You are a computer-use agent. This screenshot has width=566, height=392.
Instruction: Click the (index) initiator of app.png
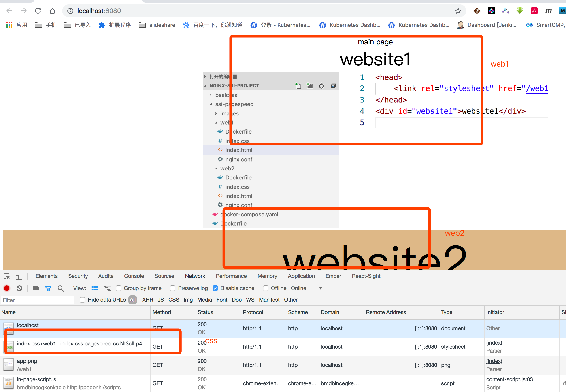click(494, 361)
